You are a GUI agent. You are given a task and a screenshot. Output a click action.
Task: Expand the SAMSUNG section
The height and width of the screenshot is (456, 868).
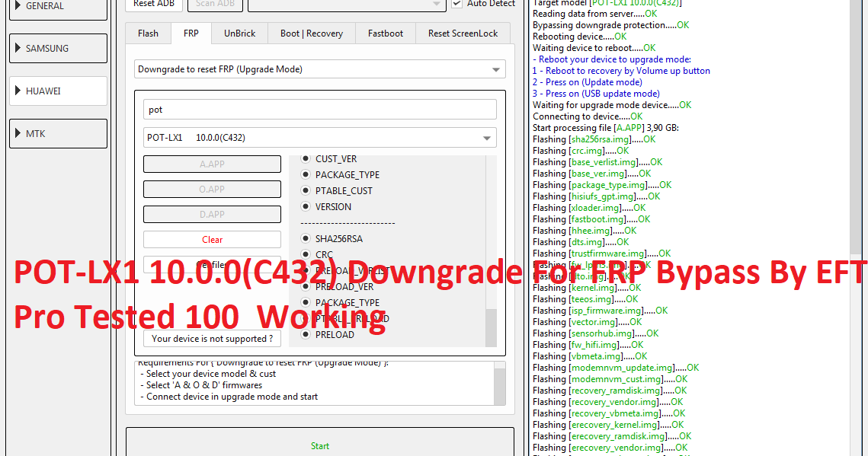(58, 49)
